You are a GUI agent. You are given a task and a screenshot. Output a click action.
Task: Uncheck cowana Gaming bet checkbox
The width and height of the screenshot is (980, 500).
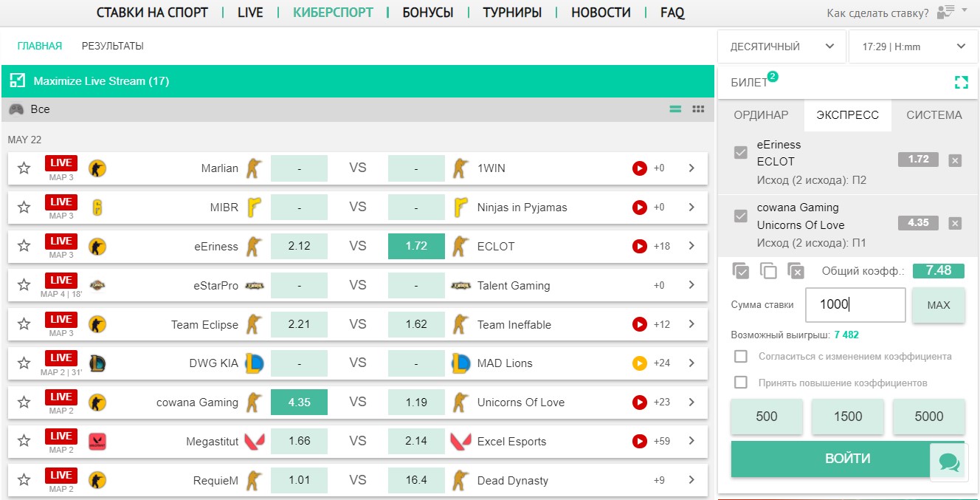pyautogui.click(x=741, y=216)
